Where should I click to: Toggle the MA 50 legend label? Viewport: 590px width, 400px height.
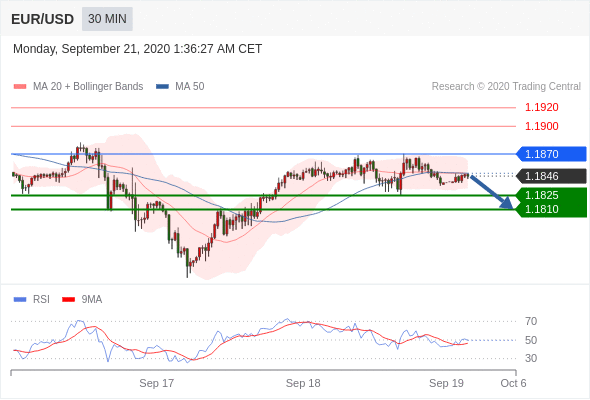(190, 87)
